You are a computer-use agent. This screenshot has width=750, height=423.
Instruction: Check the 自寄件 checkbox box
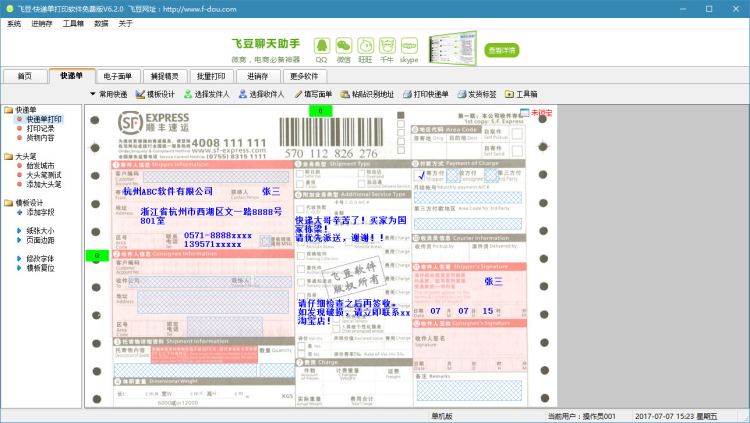pyautogui.click(x=517, y=151)
